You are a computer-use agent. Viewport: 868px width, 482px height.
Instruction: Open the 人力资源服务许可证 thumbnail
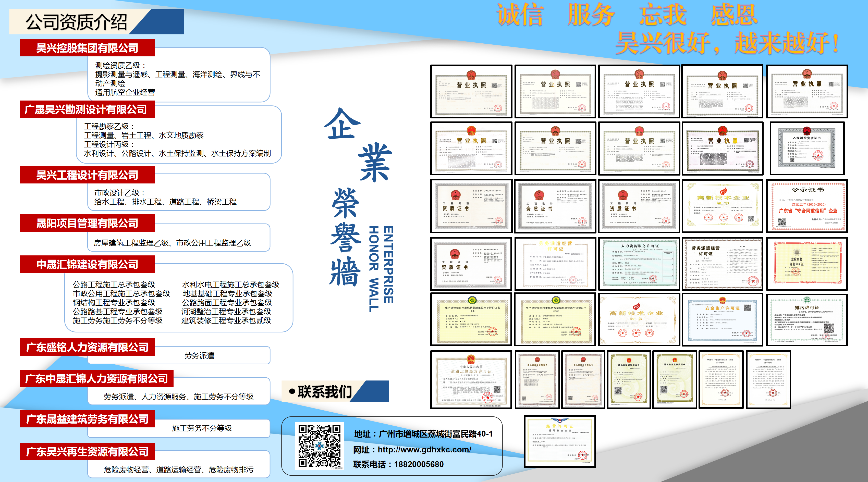coord(639,264)
